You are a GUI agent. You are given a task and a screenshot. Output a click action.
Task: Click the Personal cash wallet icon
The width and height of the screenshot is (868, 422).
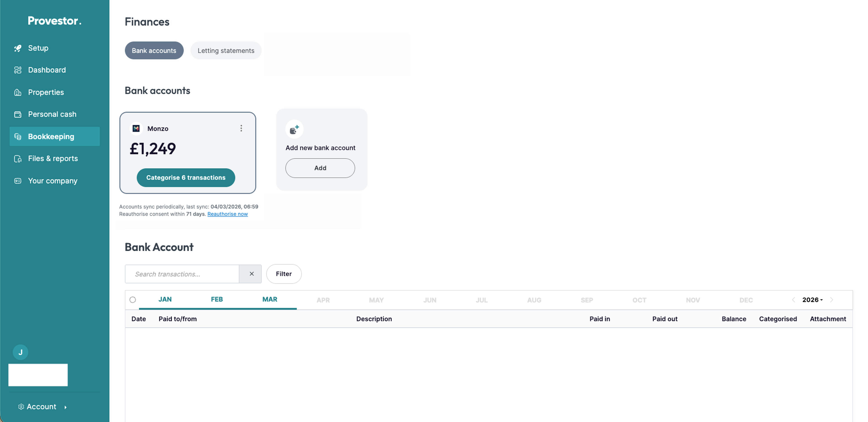click(18, 115)
